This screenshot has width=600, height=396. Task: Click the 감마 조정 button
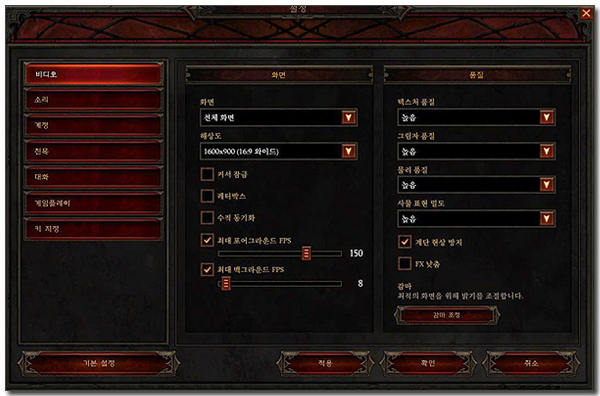(x=447, y=315)
